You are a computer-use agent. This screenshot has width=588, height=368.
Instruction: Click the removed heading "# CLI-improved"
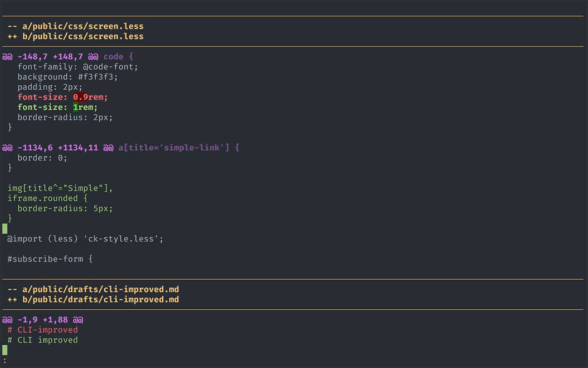(43, 330)
